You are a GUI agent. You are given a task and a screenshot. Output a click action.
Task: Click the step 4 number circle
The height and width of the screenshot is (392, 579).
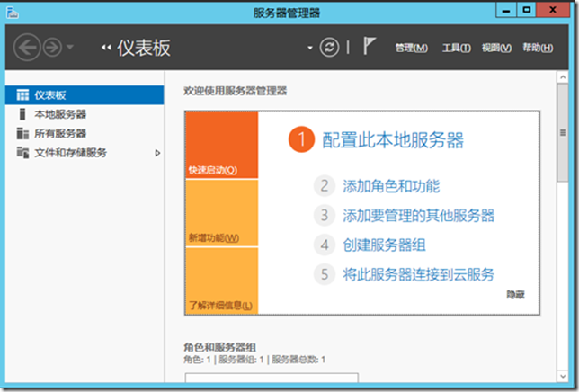(x=325, y=245)
